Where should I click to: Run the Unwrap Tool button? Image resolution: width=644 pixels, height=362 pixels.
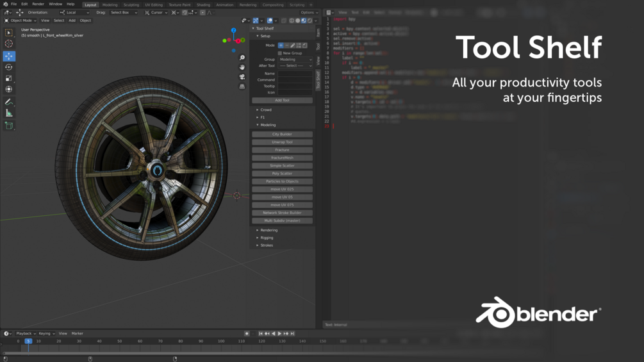[x=282, y=142]
